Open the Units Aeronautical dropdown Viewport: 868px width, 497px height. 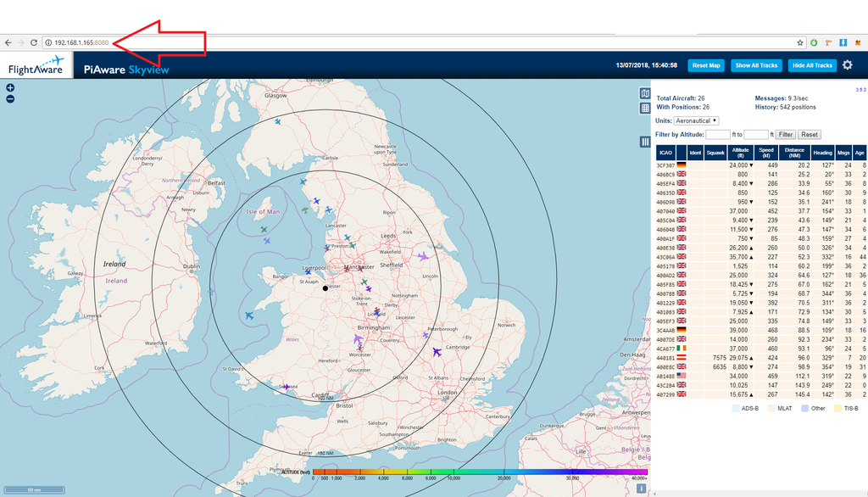point(697,121)
